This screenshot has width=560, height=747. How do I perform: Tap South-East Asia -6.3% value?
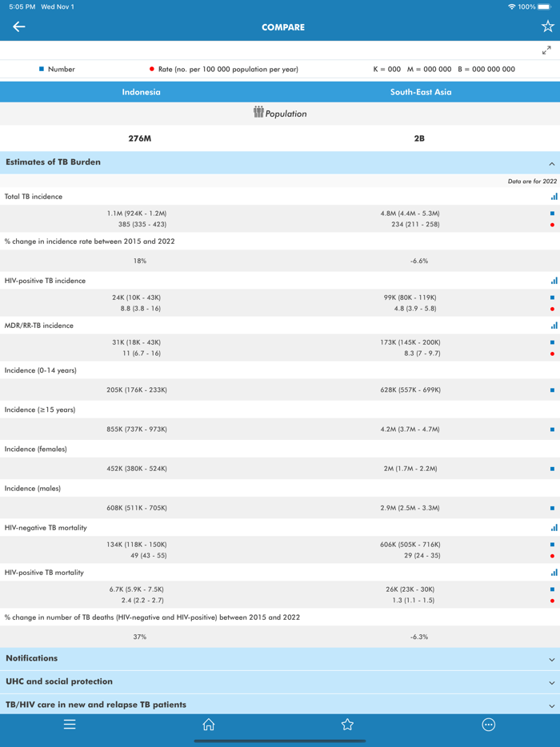419,637
